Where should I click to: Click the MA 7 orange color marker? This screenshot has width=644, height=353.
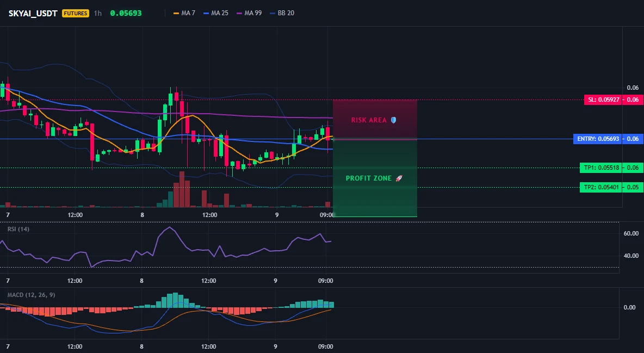[x=176, y=13]
